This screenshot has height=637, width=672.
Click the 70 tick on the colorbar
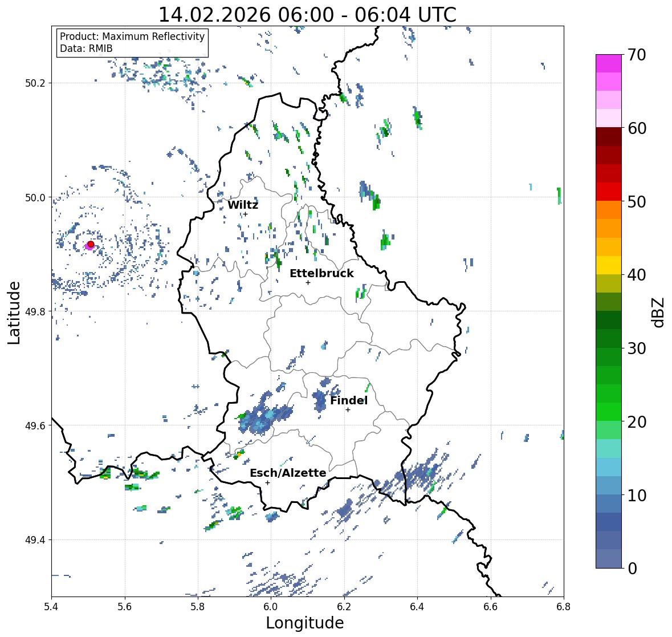(637, 55)
